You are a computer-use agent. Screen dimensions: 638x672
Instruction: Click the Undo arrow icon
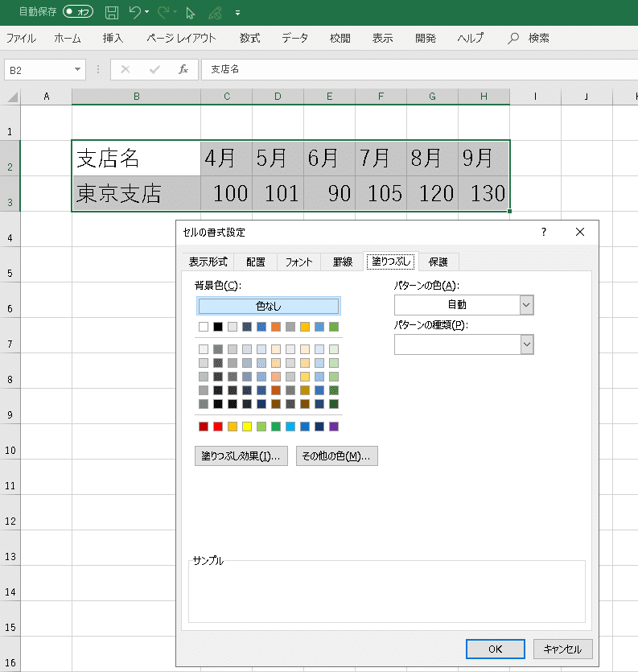click(134, 12)
